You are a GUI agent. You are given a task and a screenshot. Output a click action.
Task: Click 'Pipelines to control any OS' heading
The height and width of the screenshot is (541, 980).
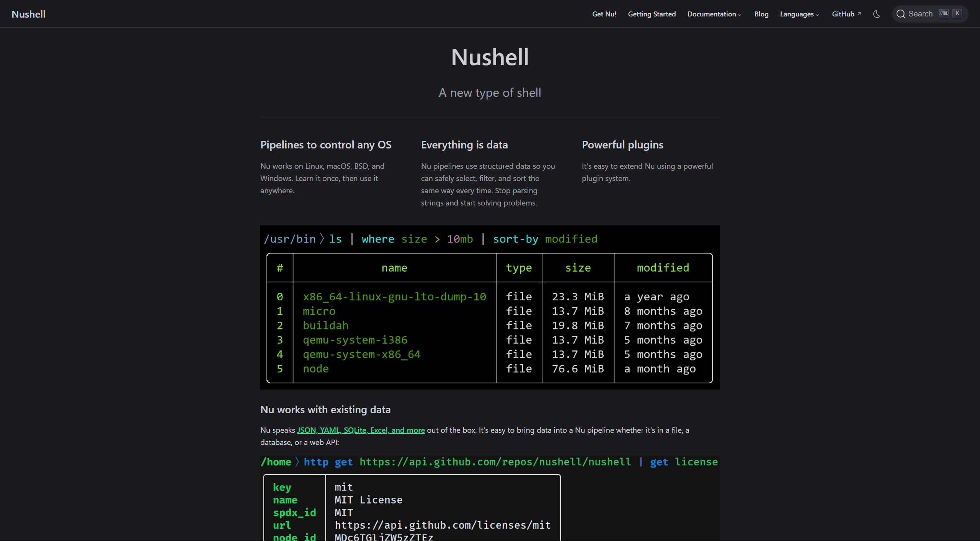(x=326, y=145)
